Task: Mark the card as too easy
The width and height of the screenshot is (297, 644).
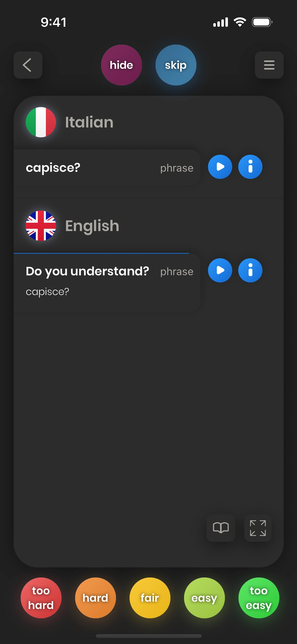Action: 259,598
